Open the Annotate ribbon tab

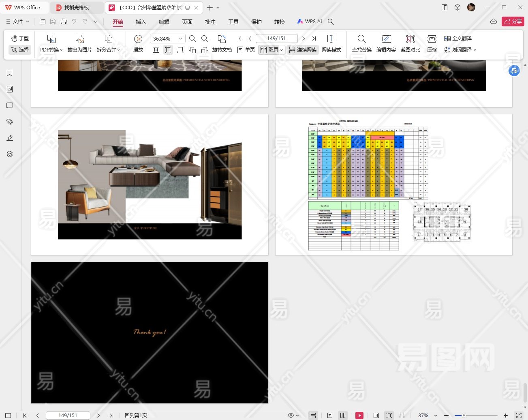[210, 22]
